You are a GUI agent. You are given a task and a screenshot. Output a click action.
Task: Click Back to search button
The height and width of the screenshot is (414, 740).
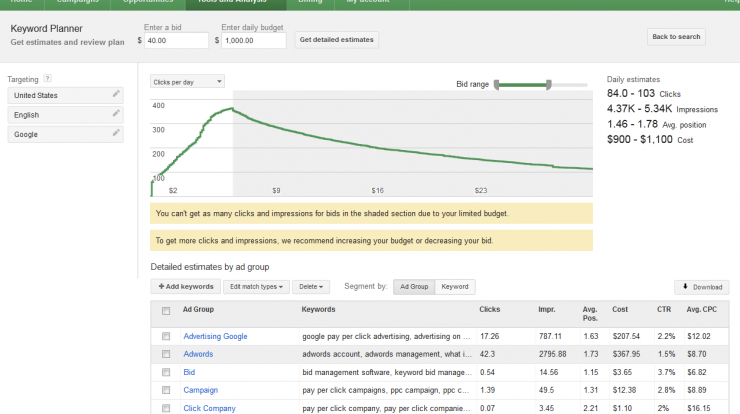click(x=676, y=37)
